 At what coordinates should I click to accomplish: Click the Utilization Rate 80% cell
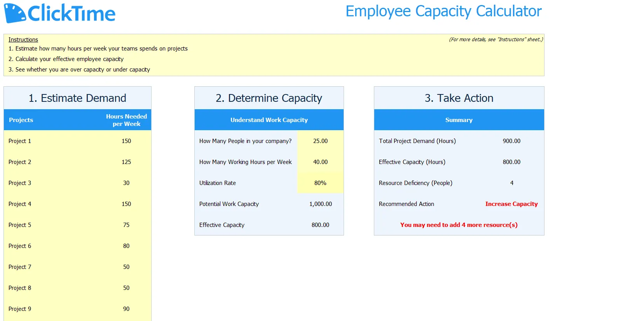coord(320,183)
